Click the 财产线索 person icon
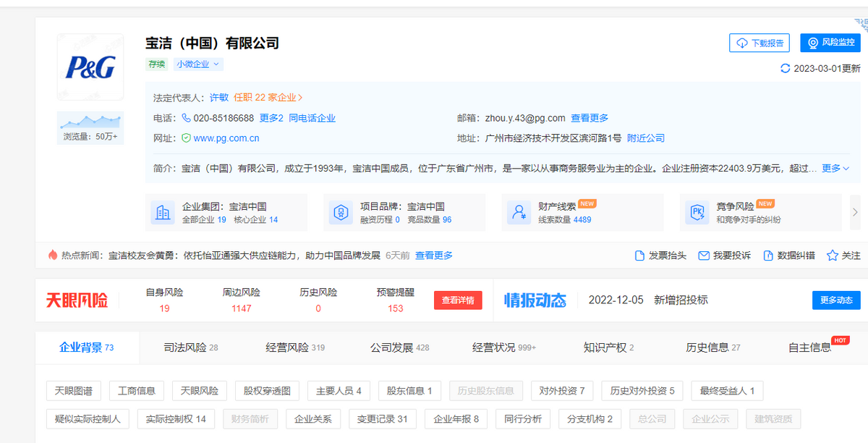 (519, 212)
